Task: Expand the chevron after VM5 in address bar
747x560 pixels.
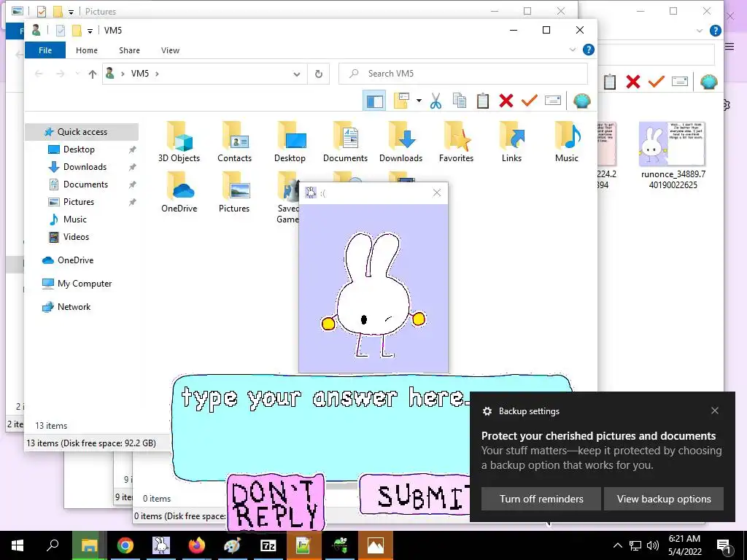Action: (158, 74)
